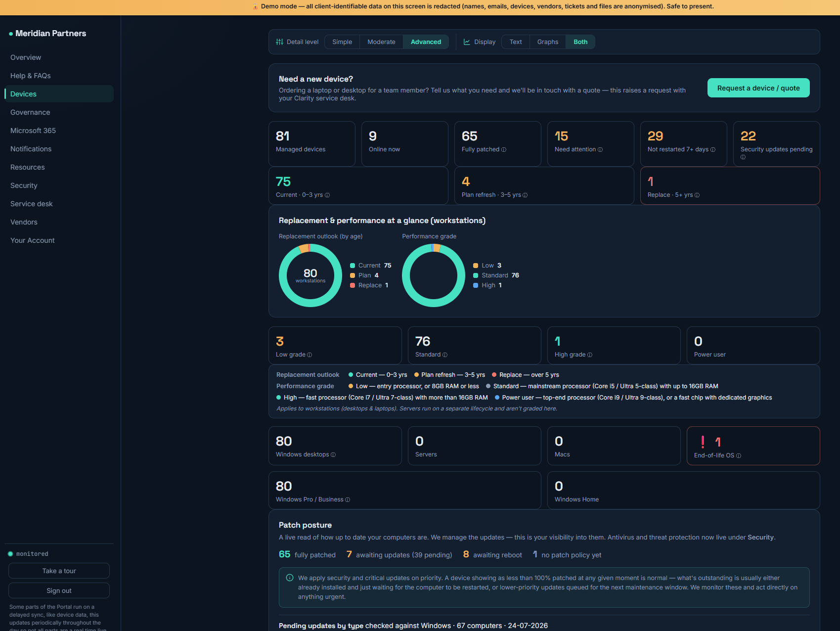Click the 0 Macs card
840x631 pixels.
click(614, 446)
